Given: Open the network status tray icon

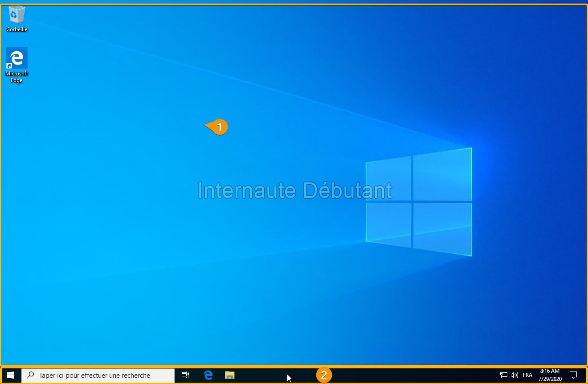Looking at the screenshot, I should [504, 375].
